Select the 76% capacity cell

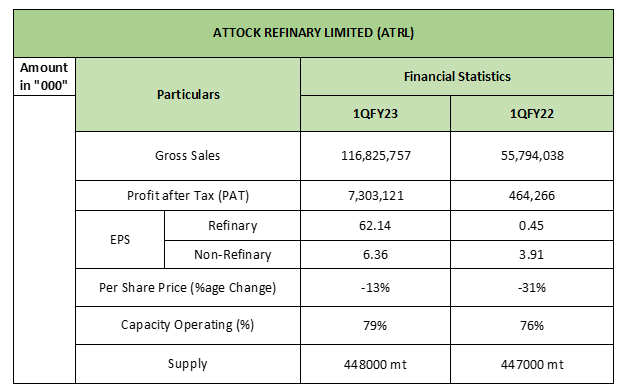tap(531, 325)
